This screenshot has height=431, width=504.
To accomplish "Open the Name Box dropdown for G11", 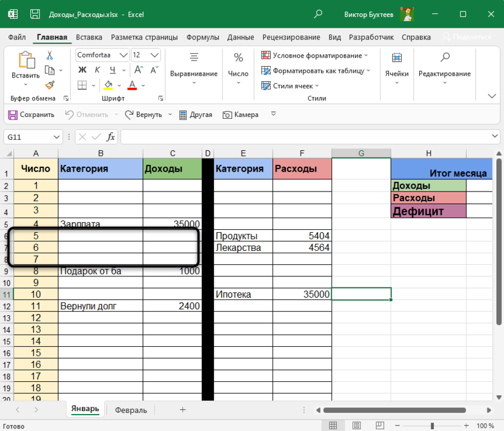I will coord(56,137).
